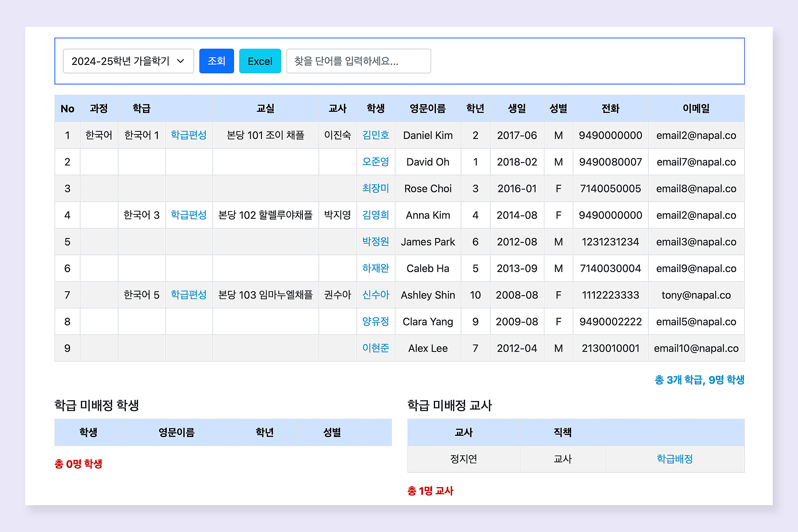This screenshot has height=532, width=798.
Task: Open student 하재완 profile link
Action: pyautogui.click(x=376, y=268)
